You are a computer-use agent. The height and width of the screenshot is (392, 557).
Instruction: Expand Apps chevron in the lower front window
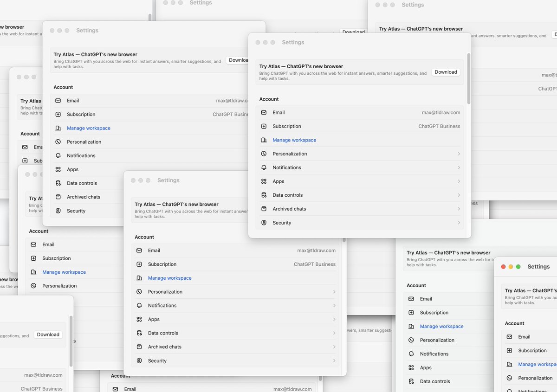coord(334,319)
